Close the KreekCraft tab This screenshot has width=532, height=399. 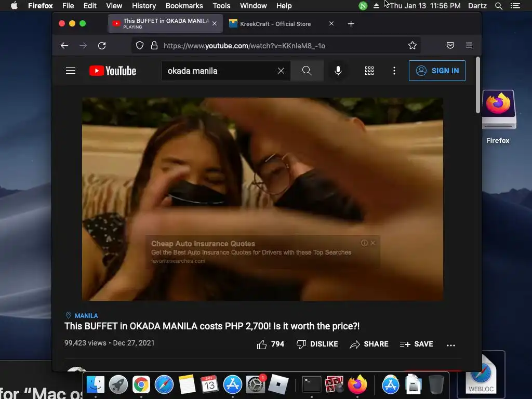(x=331, y=23)
